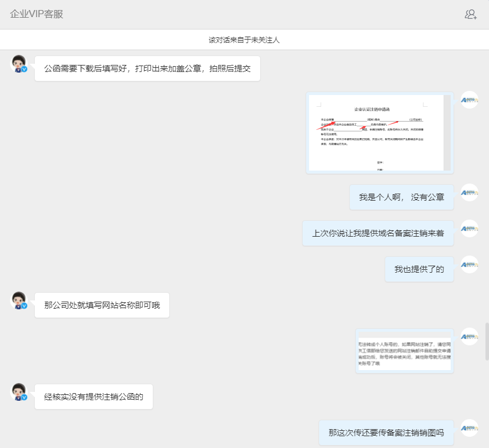Click the user avatar next to 我是个人啊 message
This screenshot has height=448, width=489.
469,191
